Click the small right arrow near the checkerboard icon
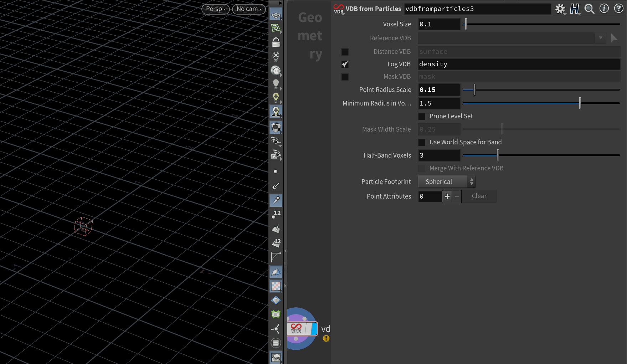Screen dimensions: 627x364 click(285, 286)
